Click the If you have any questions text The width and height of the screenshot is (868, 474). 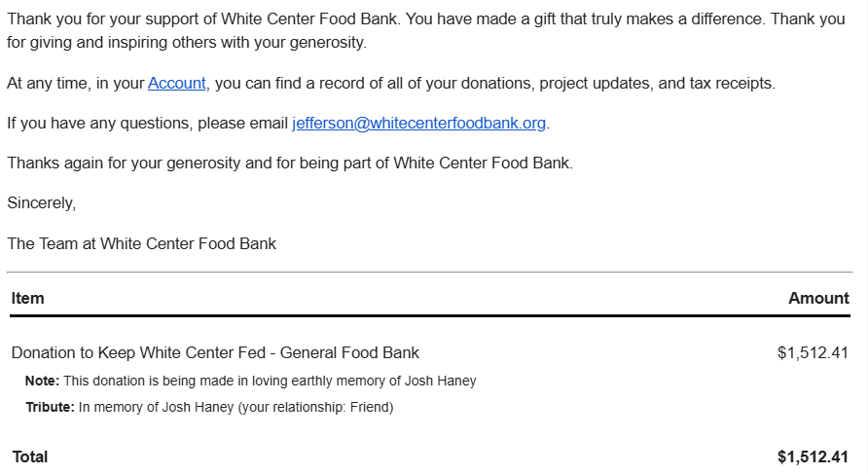(147, 123)
